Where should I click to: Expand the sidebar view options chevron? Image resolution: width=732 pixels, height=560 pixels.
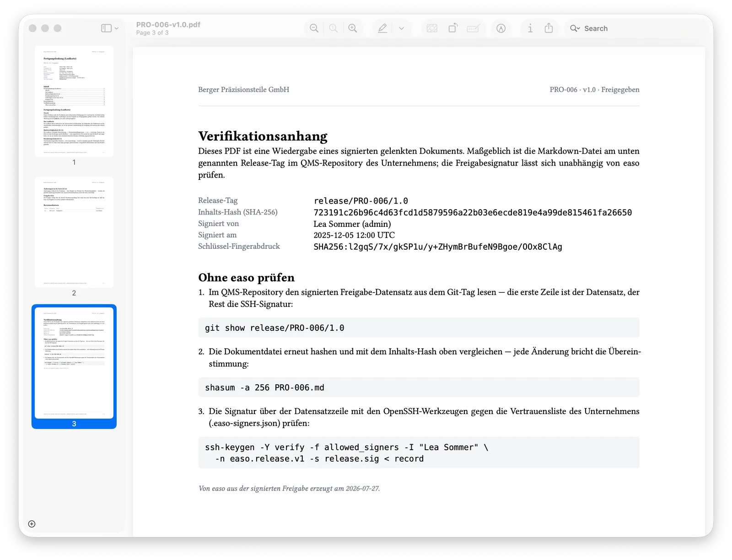pos(116,28)
